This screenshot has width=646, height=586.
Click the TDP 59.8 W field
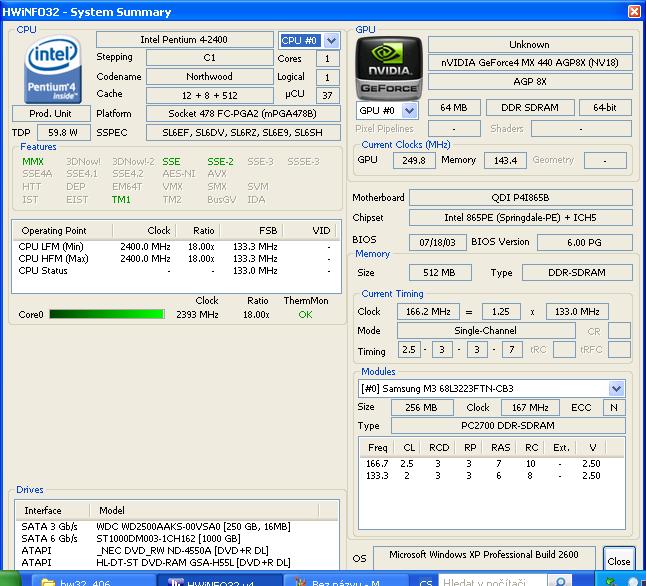point(63,133)
